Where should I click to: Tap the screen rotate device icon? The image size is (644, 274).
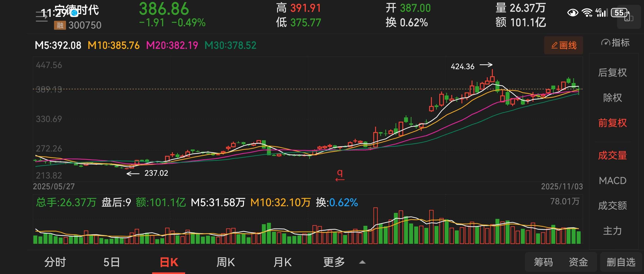pos(629,17)
